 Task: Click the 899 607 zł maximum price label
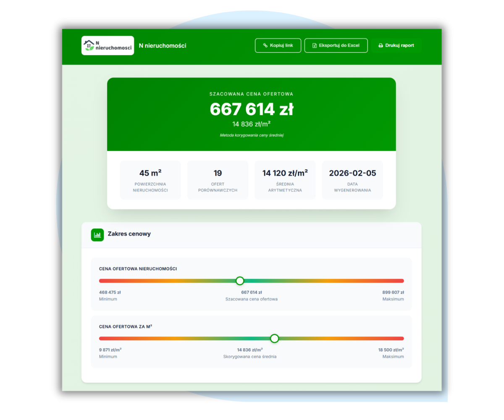tap(392, 292)
